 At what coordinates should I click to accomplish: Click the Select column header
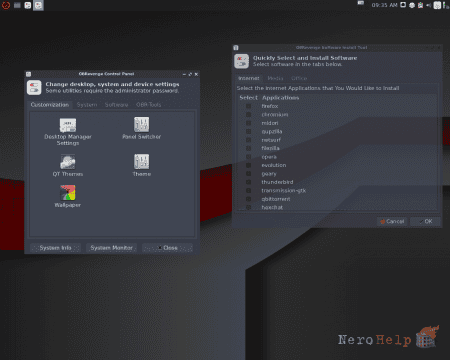248,98
